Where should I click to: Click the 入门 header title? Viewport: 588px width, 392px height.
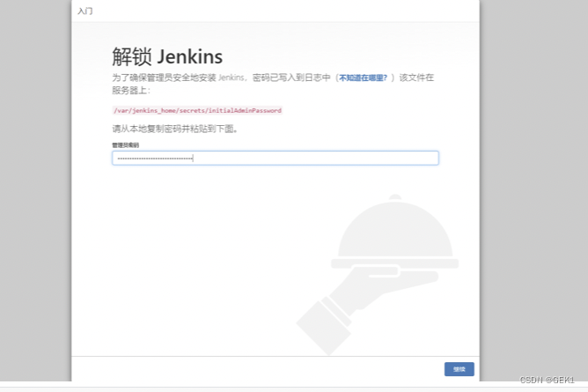[x=85, y=11]
